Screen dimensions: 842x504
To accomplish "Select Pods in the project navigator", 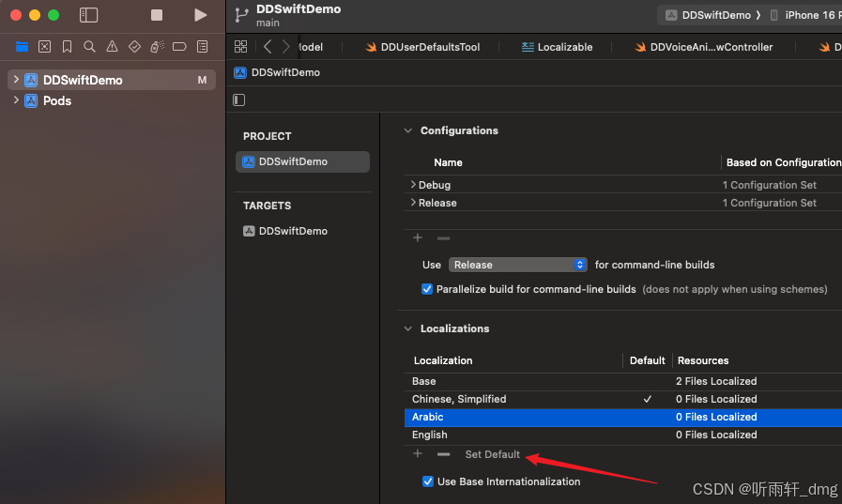I will tap(57, 101).
